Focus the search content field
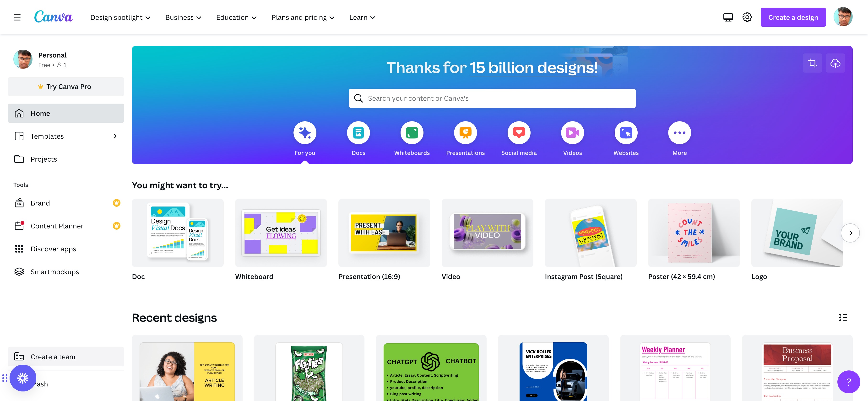868x401 pixels. (492, 98)
